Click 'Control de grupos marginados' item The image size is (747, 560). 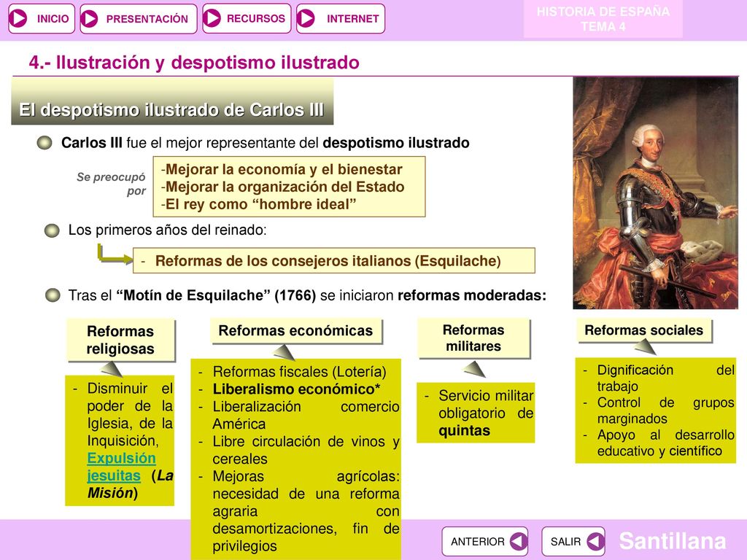click(665, 411)
